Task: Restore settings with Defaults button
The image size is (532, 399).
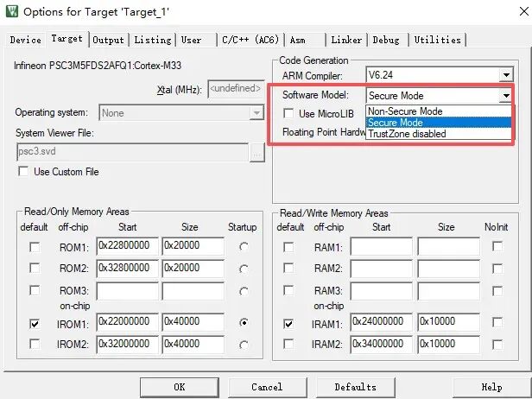Action: [x=356, y=387]
